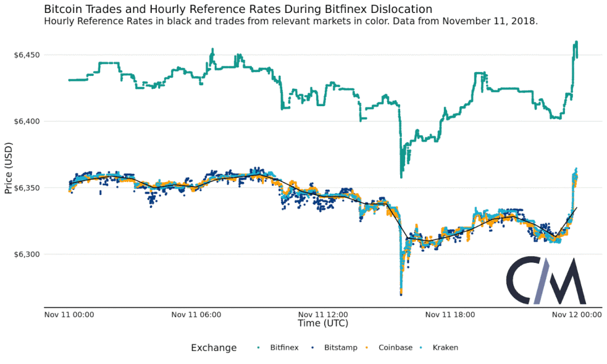Click the Exchange legend title
This screenshot has width=607, height=364.
pos(214,348)
